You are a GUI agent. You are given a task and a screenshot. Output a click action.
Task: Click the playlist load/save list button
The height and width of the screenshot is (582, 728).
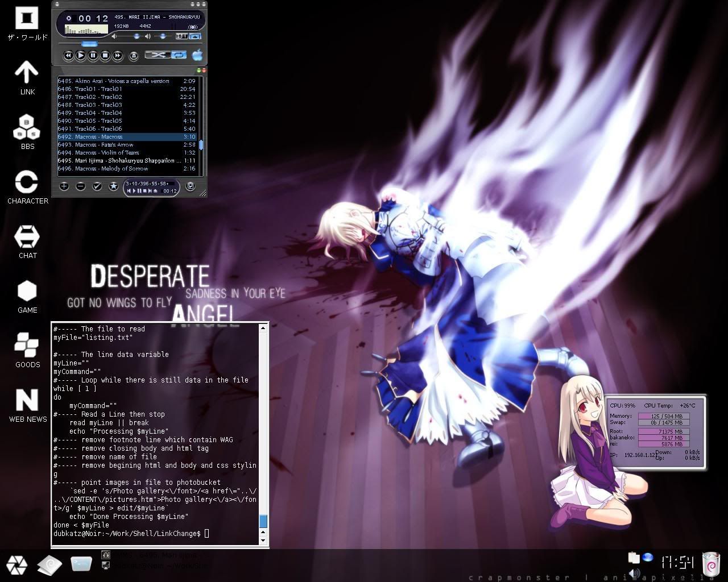pos(191,186)
